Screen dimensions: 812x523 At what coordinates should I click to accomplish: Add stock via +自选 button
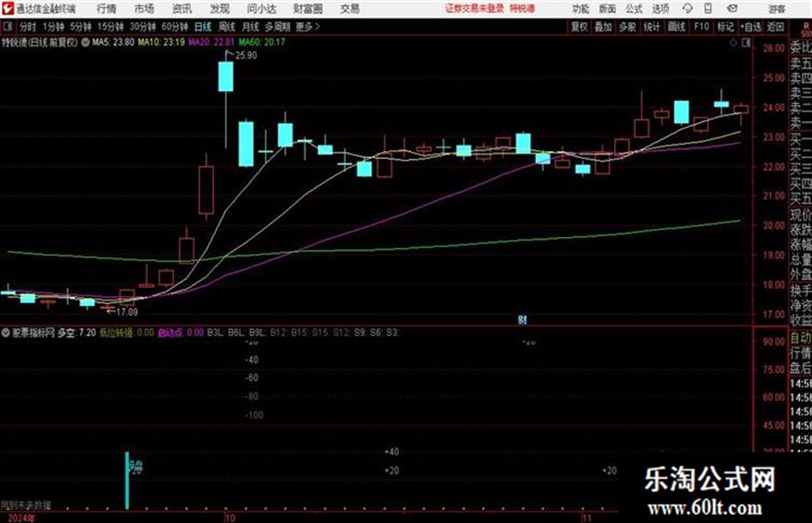[x=751, y=27]
